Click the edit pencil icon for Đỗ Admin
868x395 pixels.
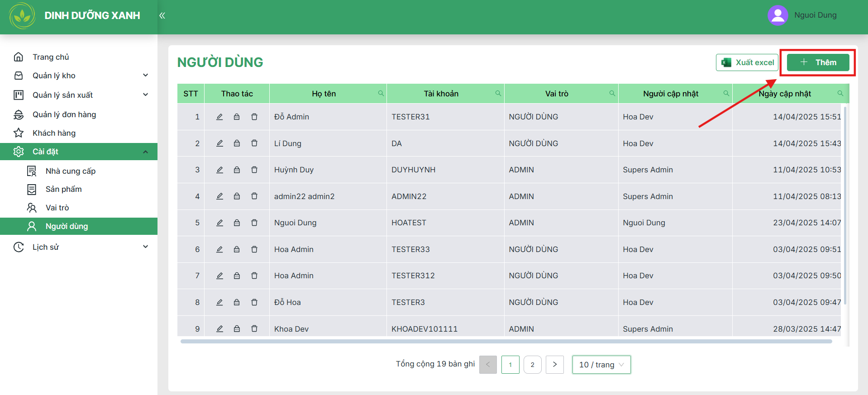click(219, 117)
